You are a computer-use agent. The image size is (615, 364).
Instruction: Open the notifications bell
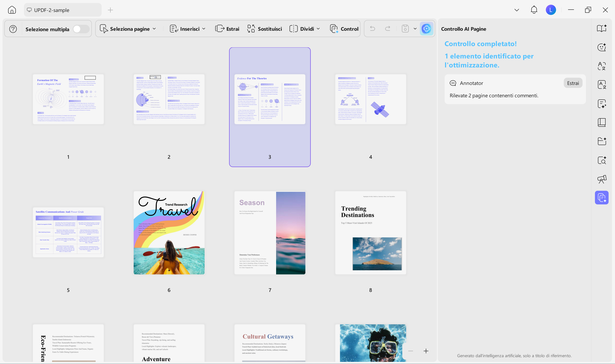534,10
